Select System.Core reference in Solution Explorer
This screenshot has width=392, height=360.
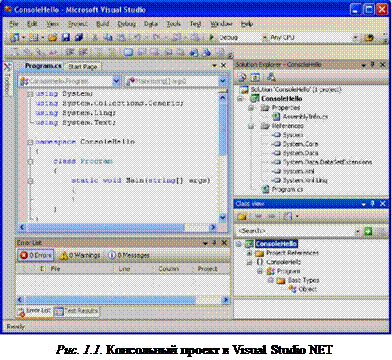click(300, 144)
